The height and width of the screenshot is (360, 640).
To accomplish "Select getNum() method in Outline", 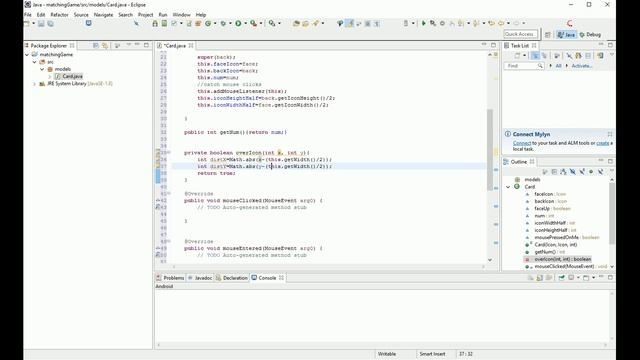I will pyautogui.click(x=549, y=252).
